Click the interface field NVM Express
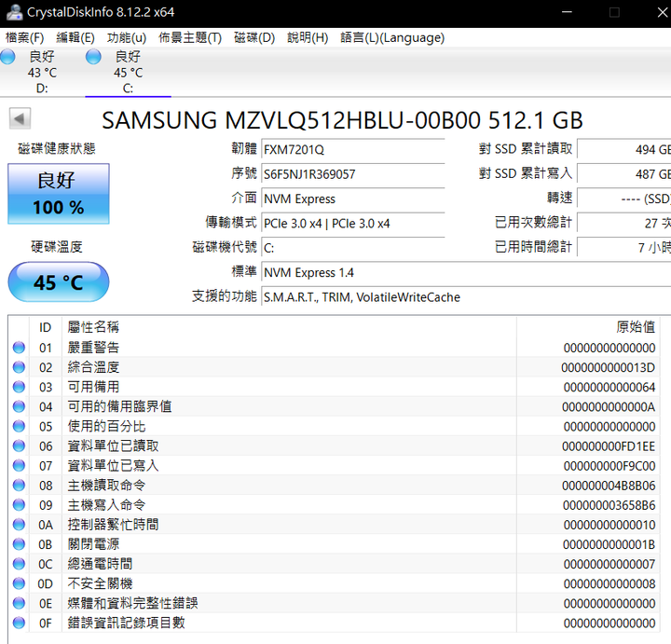This screenshot has height=644, width=671. (353, 199)
